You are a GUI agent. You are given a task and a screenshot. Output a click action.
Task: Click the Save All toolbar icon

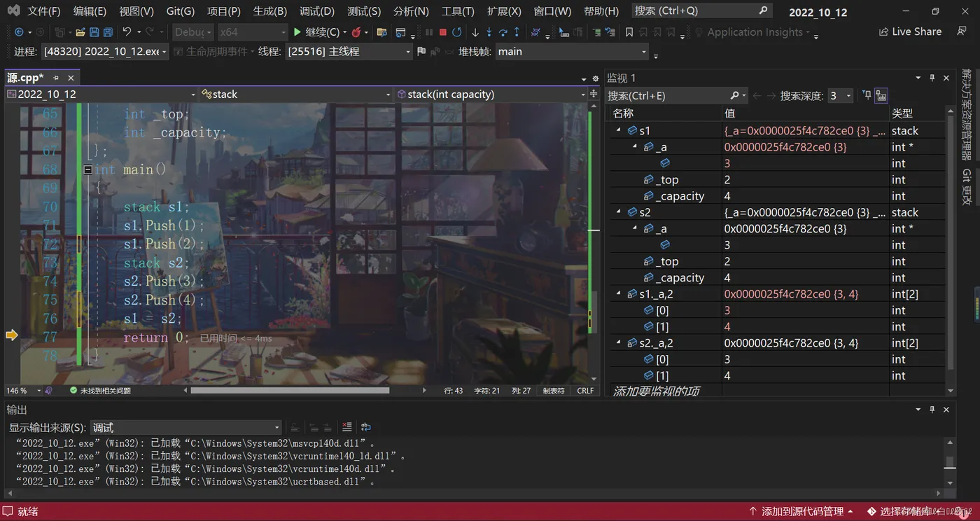click(108, 32)
